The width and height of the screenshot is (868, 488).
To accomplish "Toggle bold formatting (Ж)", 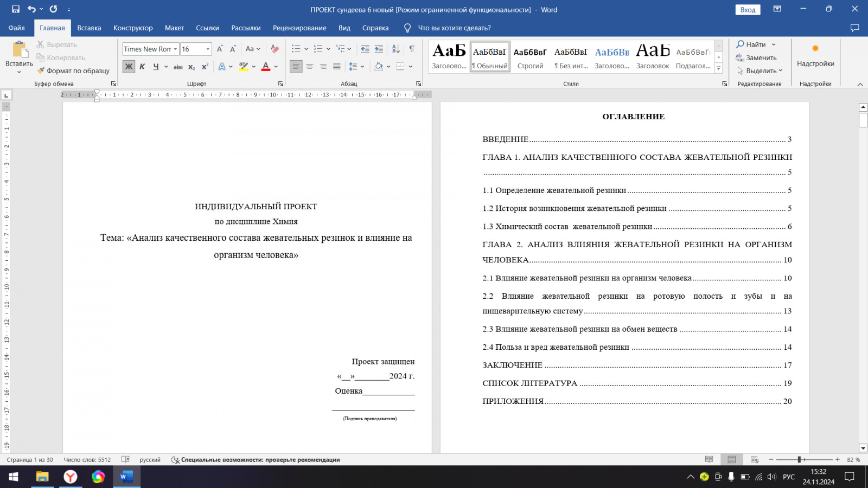I will pos(129,67).
